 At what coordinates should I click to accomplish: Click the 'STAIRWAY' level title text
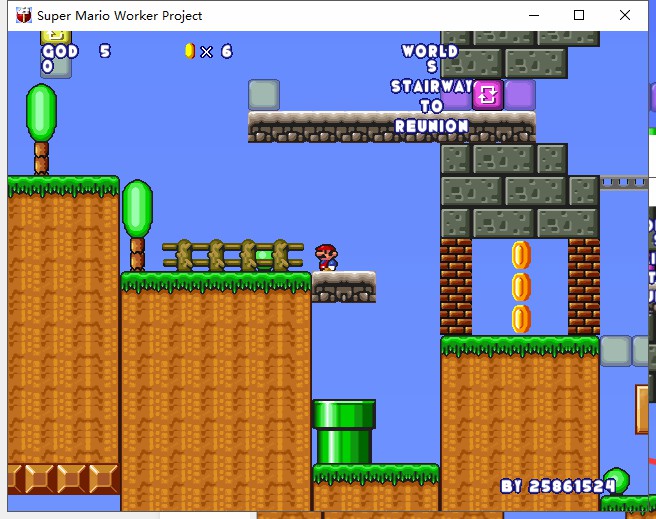click(x=432, y=87)
